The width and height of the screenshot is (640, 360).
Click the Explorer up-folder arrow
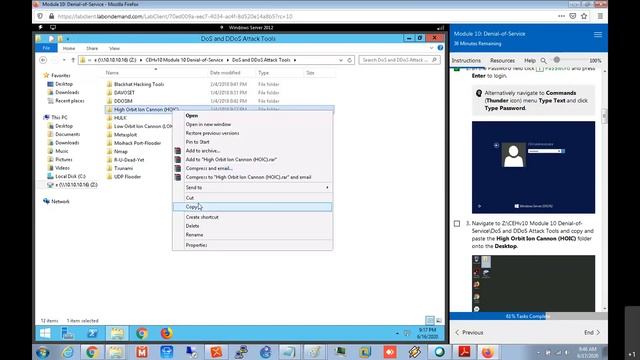[73, 60]
